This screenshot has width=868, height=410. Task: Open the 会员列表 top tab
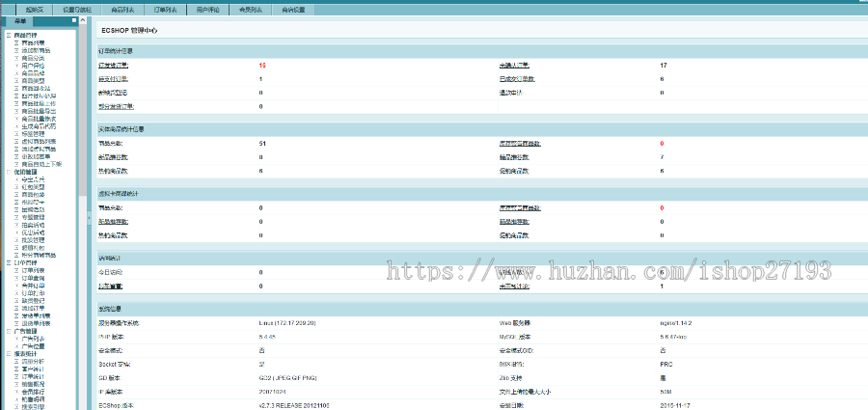[251, 10]
